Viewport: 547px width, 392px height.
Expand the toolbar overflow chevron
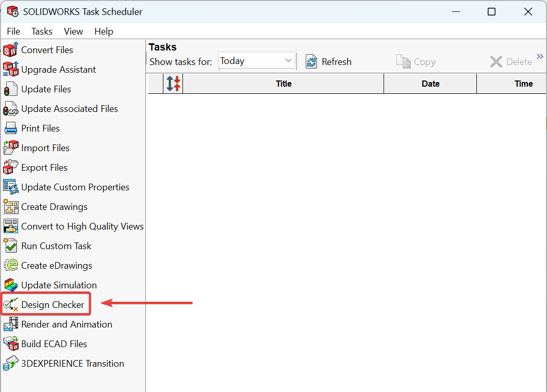pos(540,57)
